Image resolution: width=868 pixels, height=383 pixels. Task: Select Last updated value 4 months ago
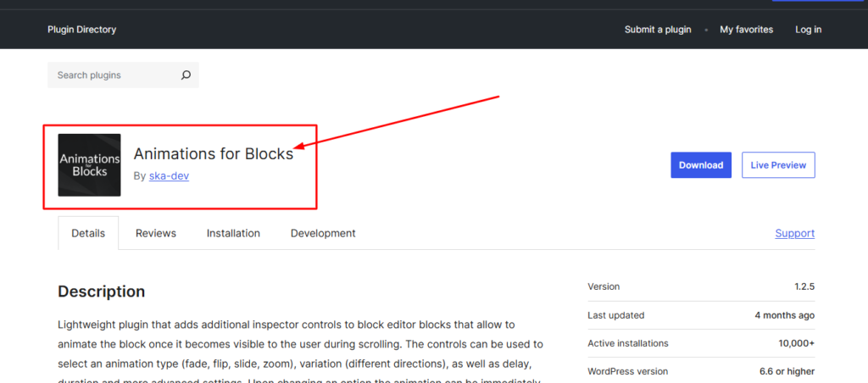pyautogui.click(x=784, y=315)
